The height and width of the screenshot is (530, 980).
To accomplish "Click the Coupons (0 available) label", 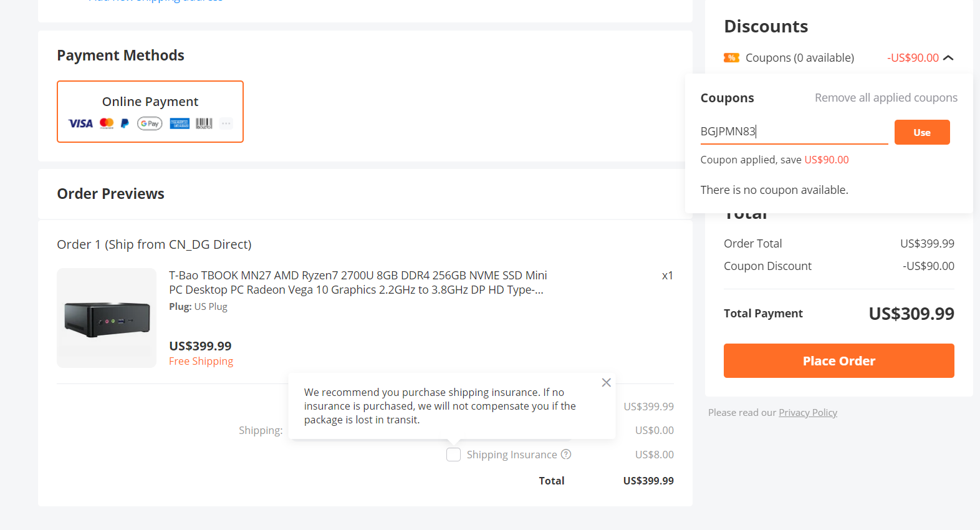I will [800, 57].
